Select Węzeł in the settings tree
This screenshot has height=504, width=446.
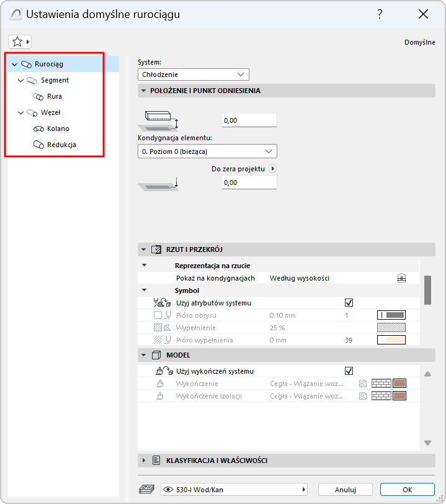[50, 112]
